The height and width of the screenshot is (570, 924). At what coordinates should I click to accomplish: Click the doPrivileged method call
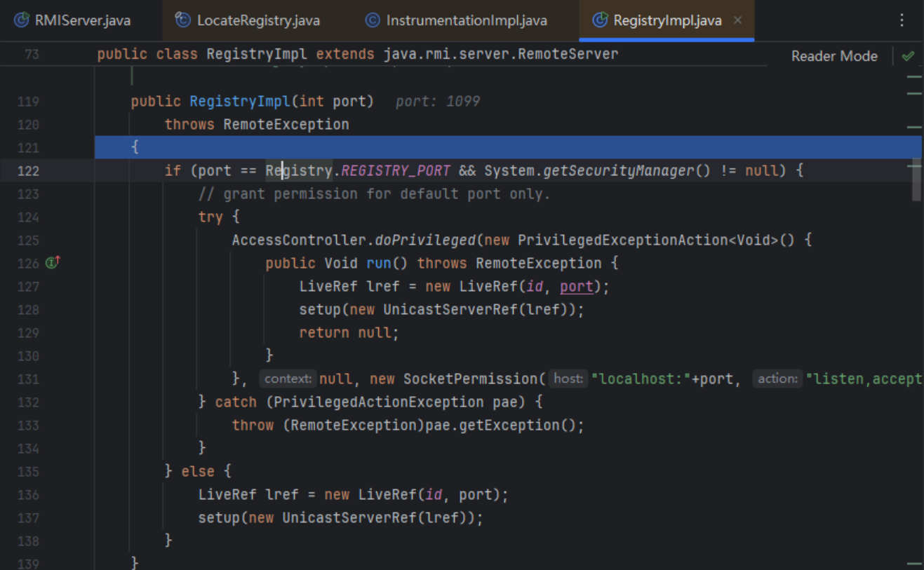pos(425,240)
